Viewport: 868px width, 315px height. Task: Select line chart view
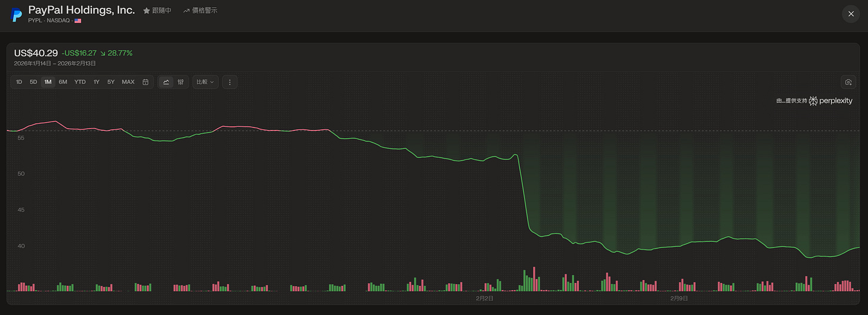click(x=166, y=82)
